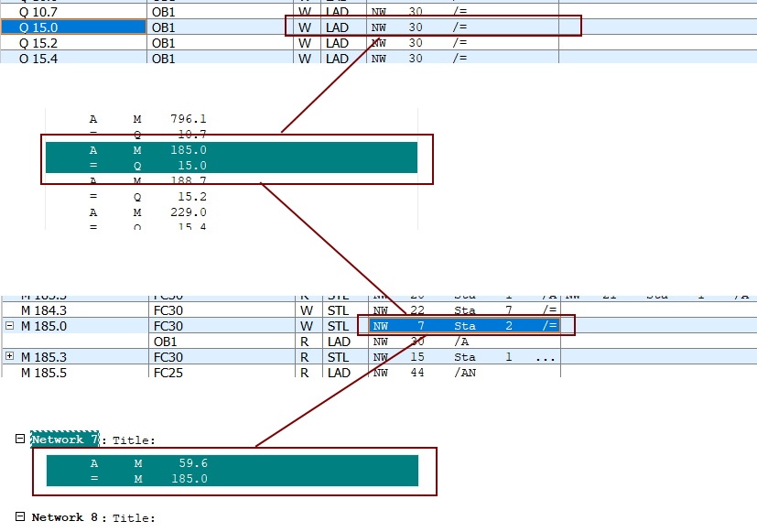Image resolution: width=757 pixels, height=532 pixels.
Task: Click the A M 59.6 statement line
Action: (233, 463)
